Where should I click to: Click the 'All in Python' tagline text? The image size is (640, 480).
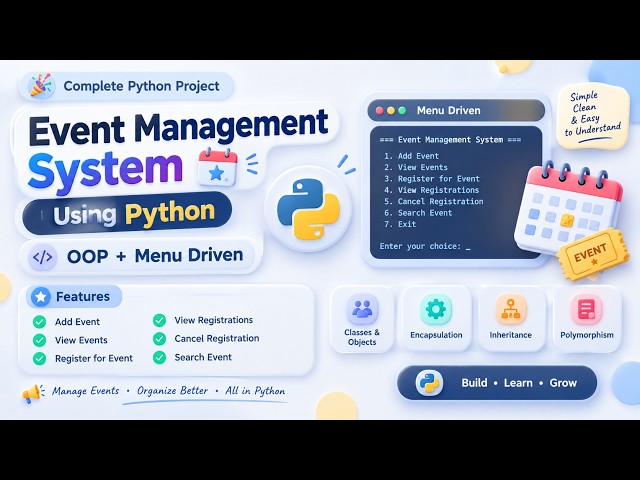click(x=255, y=391)
